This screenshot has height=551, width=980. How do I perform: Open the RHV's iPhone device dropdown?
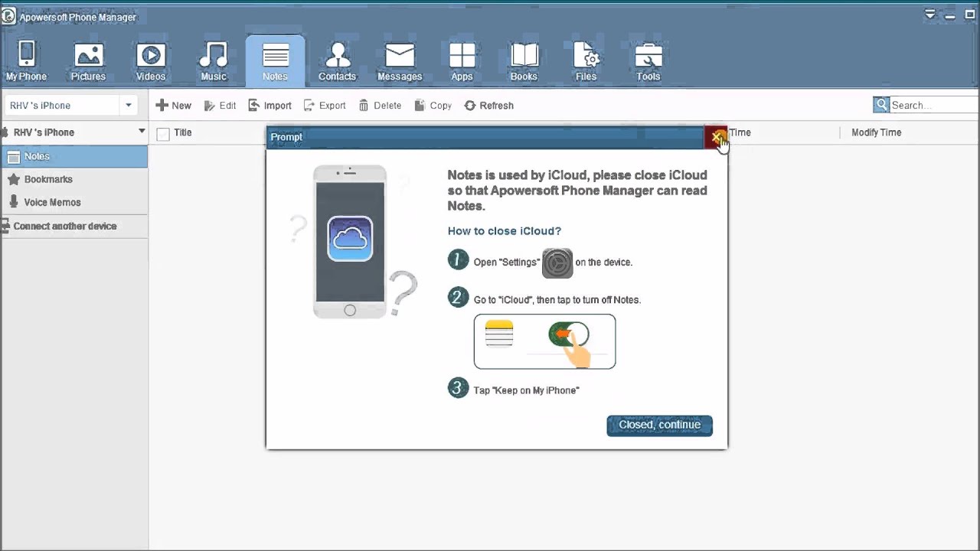129,106
